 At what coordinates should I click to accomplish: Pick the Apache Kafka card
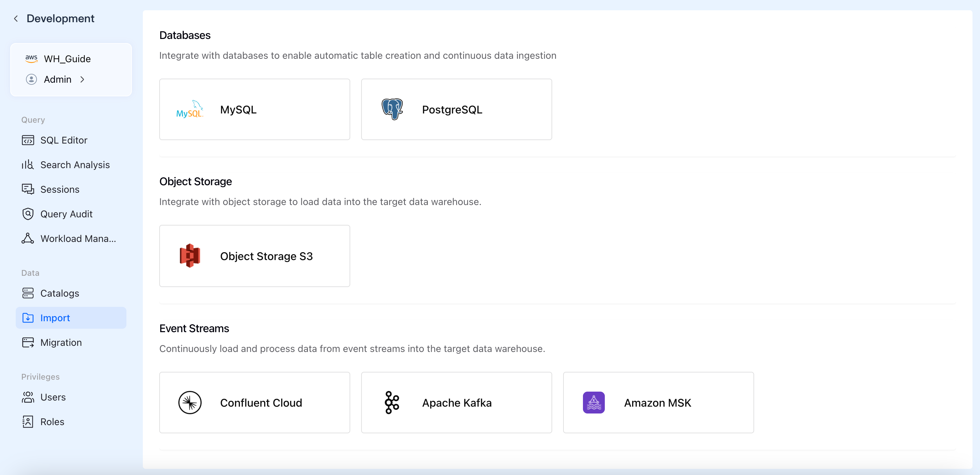(x=456, y=402)
